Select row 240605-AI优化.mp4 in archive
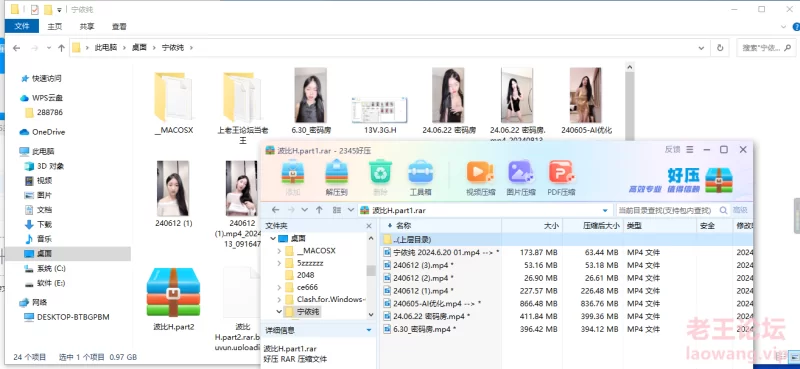 click(x=565, y=304)
